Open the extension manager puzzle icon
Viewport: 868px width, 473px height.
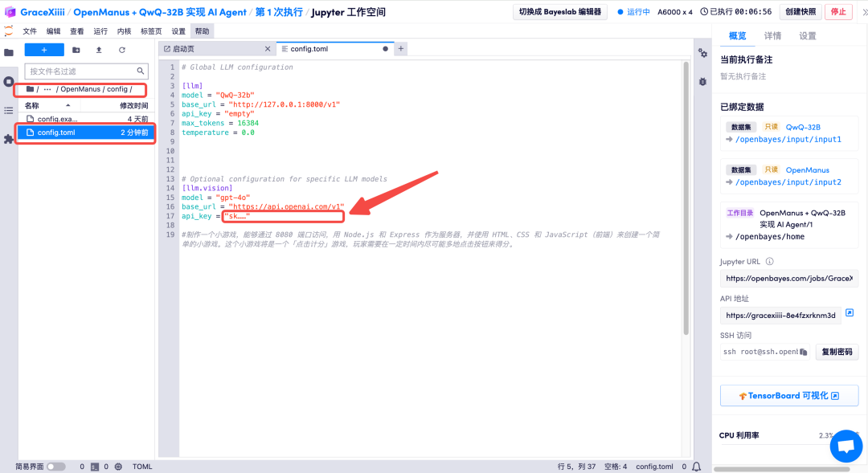(8, 139)
